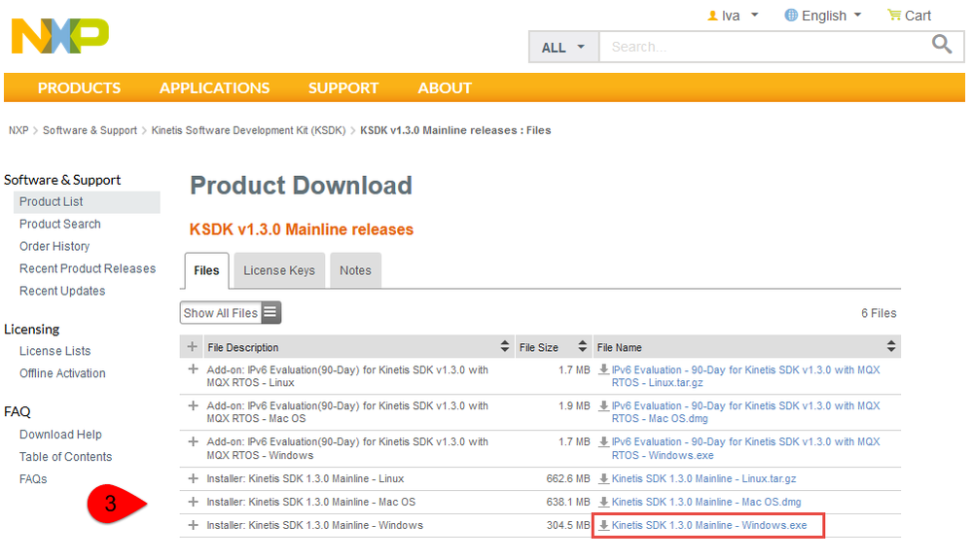Image resolution: width=972 pixels, height=560 pixels.
Task: Click the NXP logo
Action: 60,36
